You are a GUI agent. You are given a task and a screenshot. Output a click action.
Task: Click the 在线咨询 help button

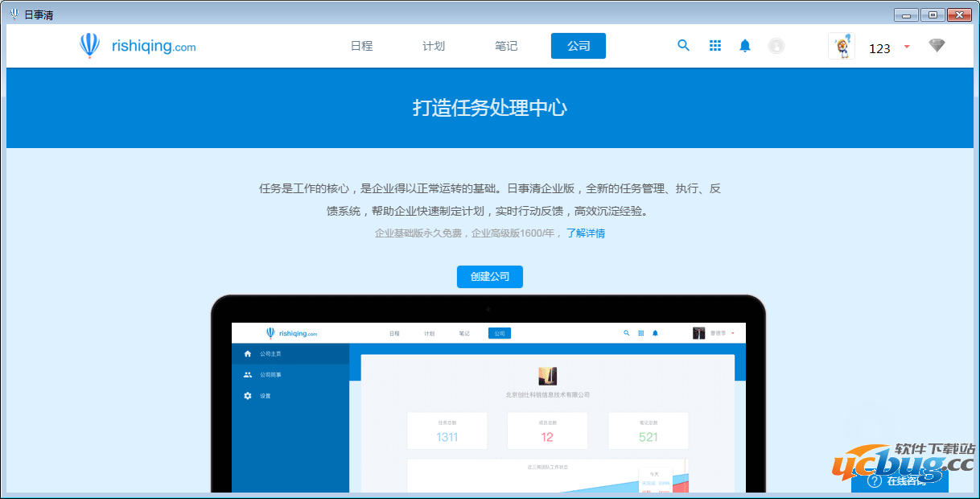pyautogui.click(x=900, y=480)
